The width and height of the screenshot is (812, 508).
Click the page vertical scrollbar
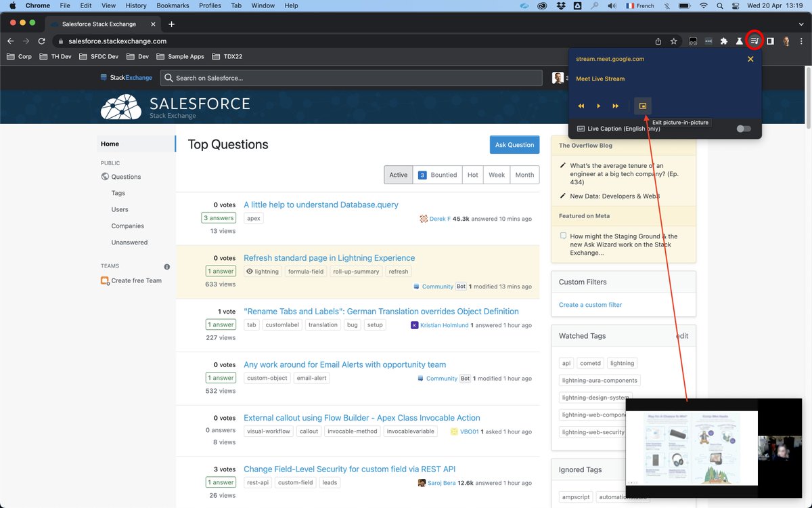click(808, 97)
